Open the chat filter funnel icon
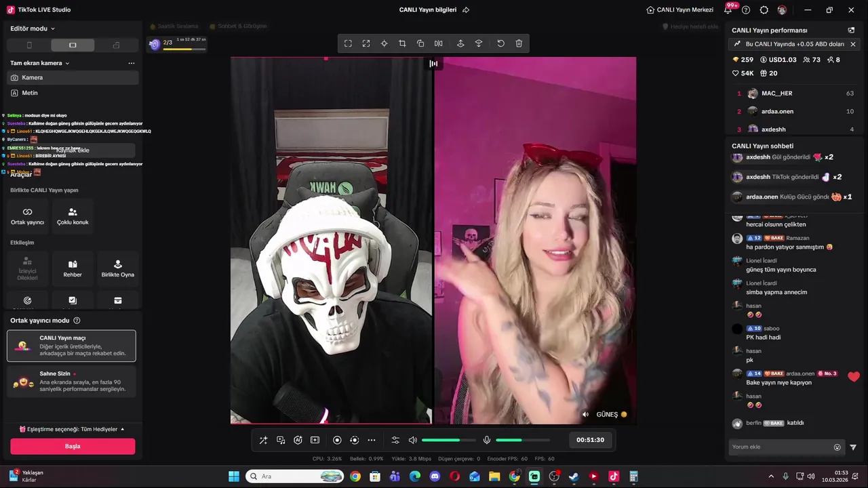 [853, 447]
